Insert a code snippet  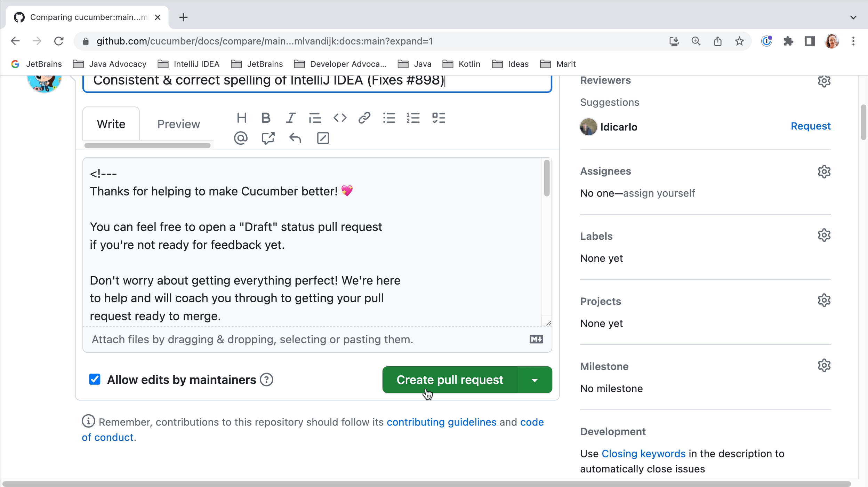point(340,118)
